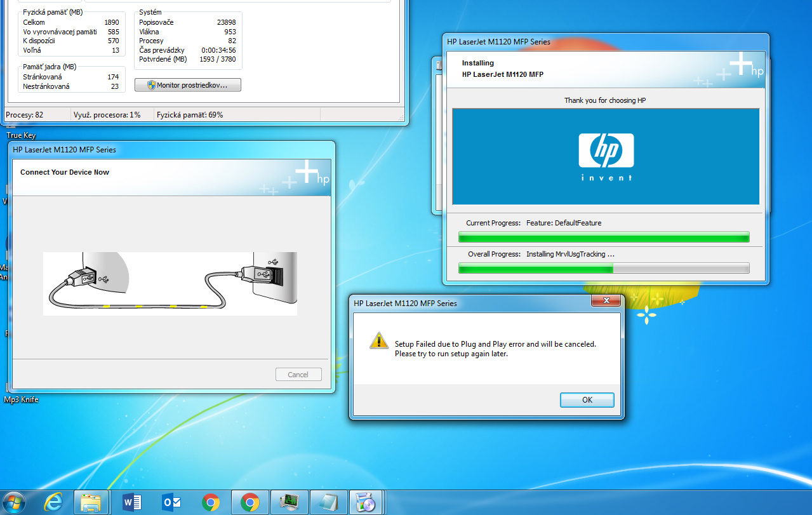Screen dimensions: 812x515
Task: Click the 'Connect Your Device Now' heading
Action: (65, 172)
